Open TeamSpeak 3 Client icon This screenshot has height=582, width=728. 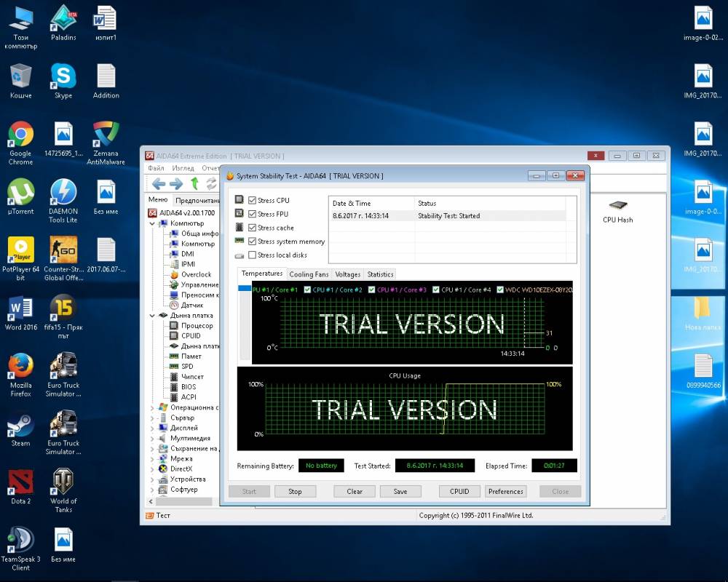coord(20,549)
